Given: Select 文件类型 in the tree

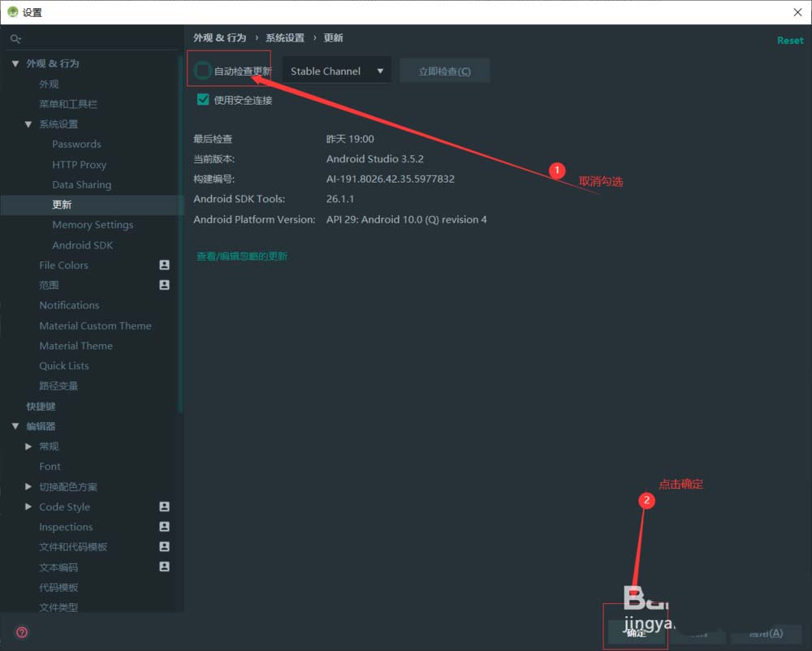Looking at the screenshot, I should click(58, 607).
